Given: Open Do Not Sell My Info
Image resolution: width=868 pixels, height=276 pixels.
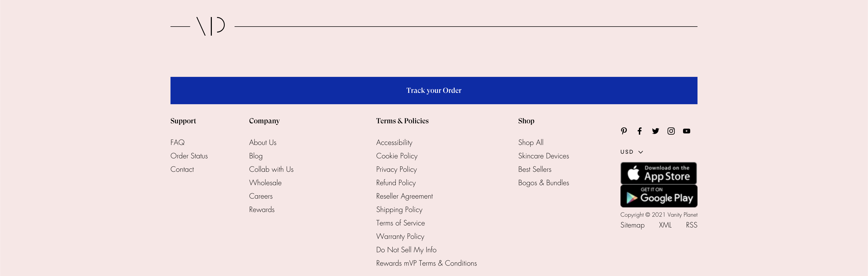Looking at the screenshot, I should (x=406, y=250).
